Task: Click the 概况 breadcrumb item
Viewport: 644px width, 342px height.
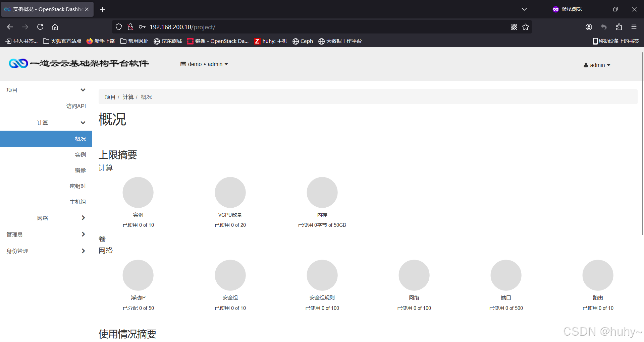Action: click(146, 97)
